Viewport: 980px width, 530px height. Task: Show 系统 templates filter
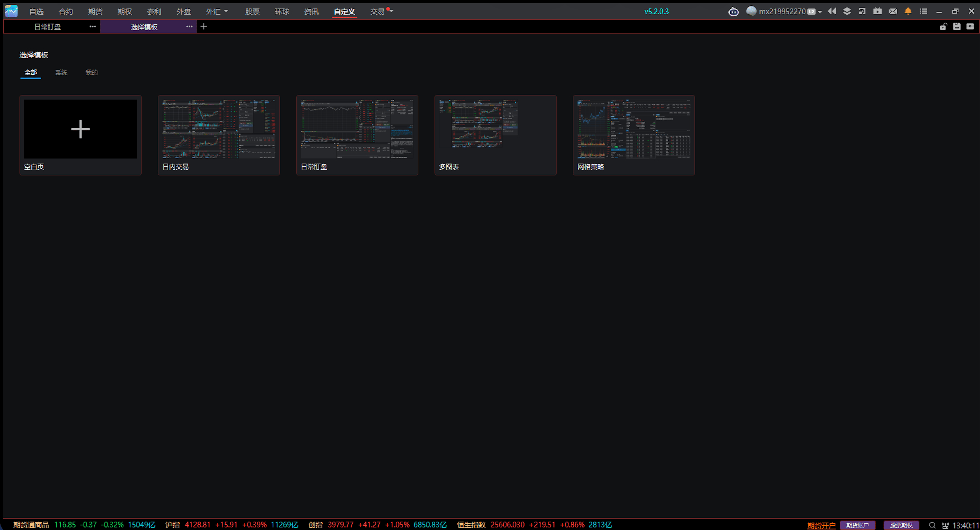pos(61,72)
